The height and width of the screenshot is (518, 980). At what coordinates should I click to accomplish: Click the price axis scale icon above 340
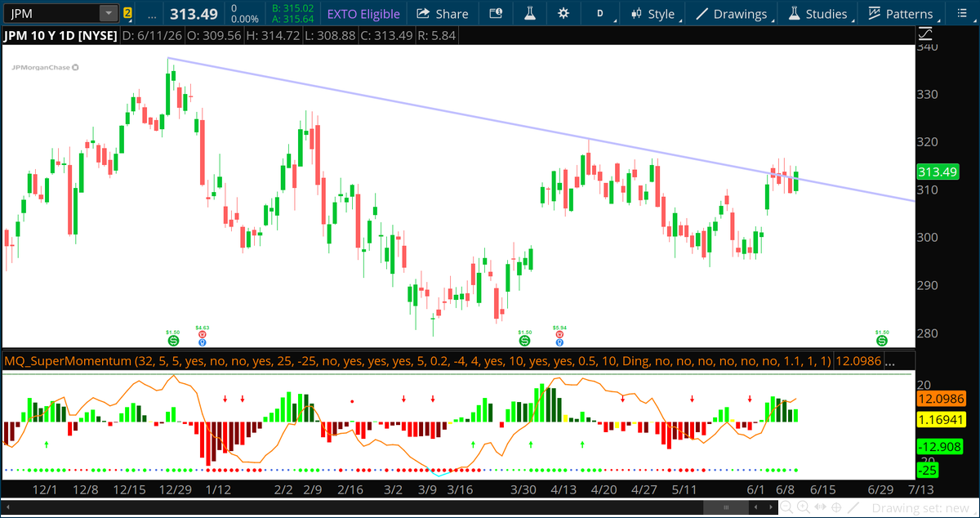pyautogui.click(x=925, y=34)
